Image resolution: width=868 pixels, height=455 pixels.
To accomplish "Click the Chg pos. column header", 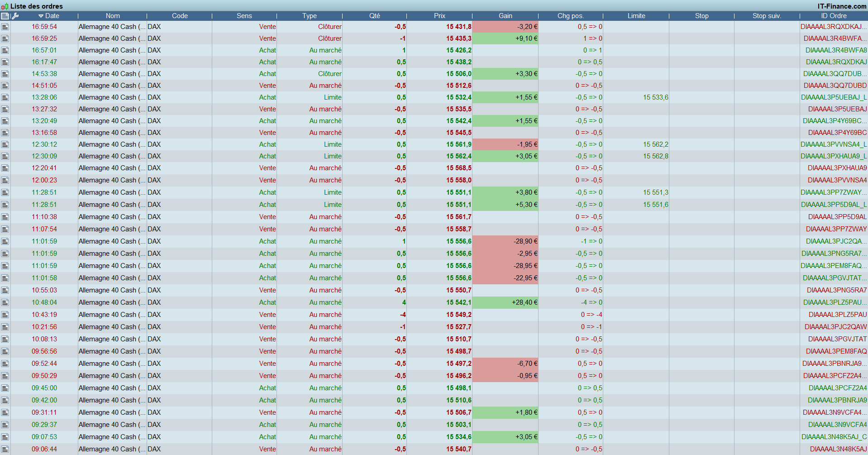I will (x=571, y=16).
